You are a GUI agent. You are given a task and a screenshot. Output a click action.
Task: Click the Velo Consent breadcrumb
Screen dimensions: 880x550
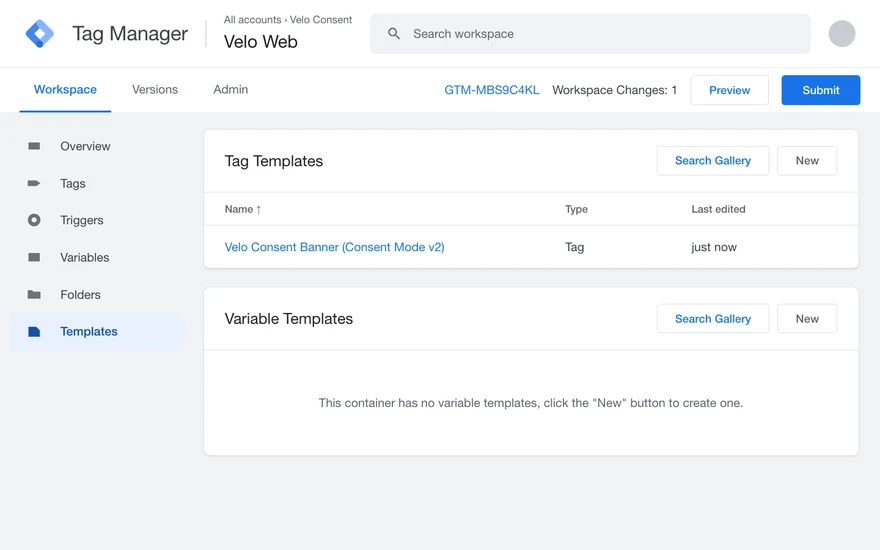[320, 20]
